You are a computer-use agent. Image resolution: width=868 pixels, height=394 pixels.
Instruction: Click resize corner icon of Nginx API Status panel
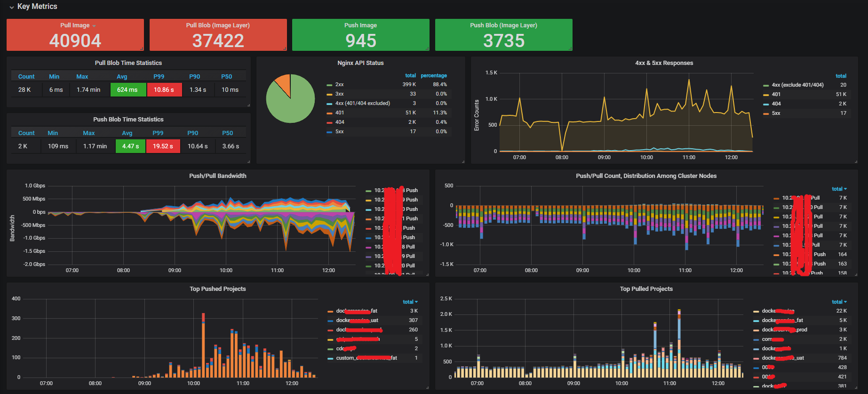pos(463,161)
